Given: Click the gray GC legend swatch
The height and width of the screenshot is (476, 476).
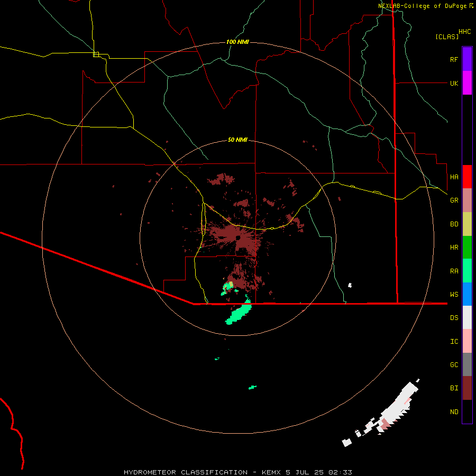Looking at the screenshot, I should click(467, 364).
